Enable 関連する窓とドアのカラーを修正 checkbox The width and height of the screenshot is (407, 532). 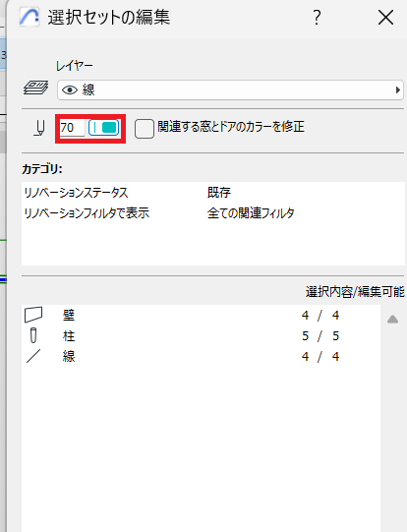(145, 129)
